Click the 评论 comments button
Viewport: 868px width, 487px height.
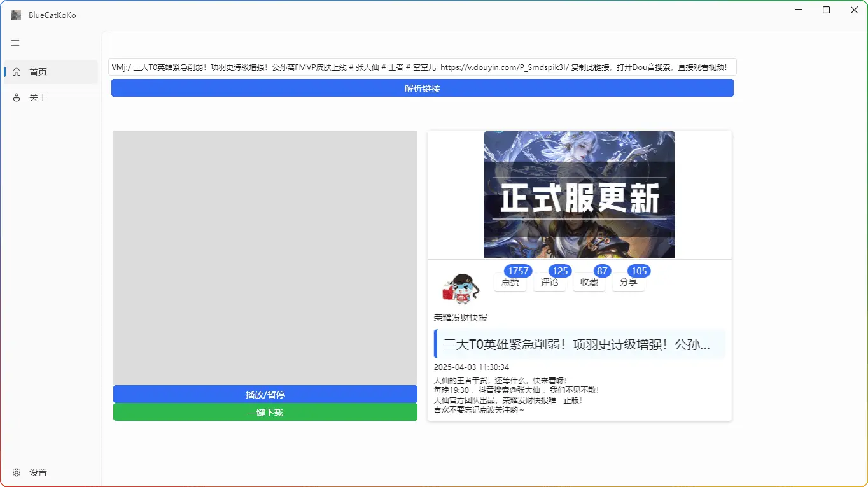click(549, 283)
